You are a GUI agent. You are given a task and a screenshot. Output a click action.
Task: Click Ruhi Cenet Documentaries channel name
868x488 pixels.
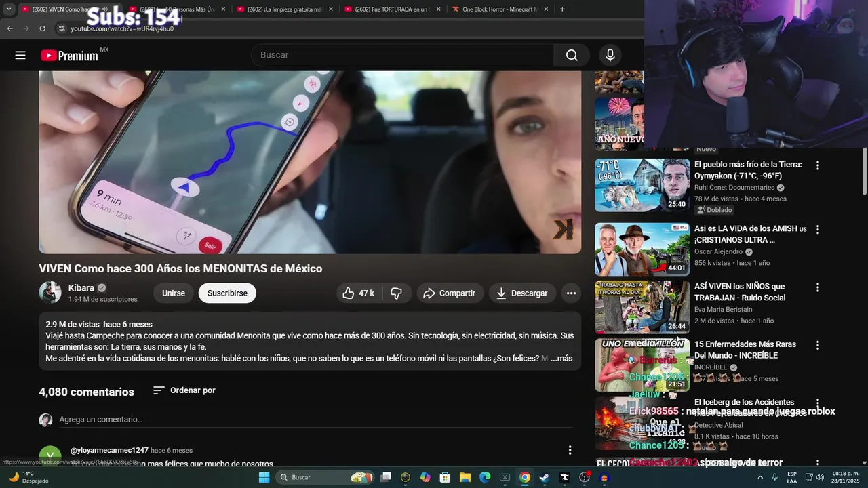(x=734, y=188)
